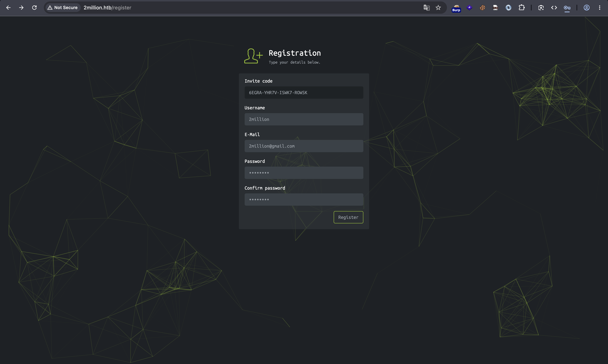Viewport: 608px width, 364px height.
Task: Click the add-user Registration icon
Action: 253,56
